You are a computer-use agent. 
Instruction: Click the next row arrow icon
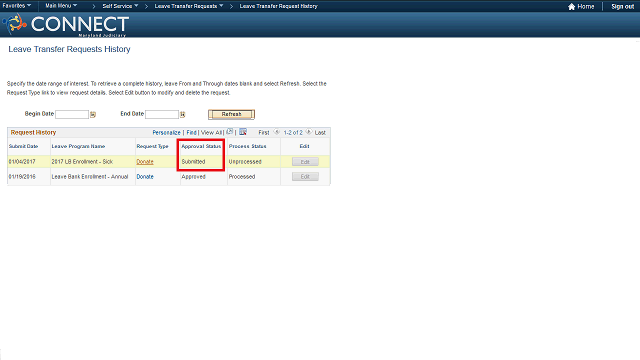click(x=309, y=132)
